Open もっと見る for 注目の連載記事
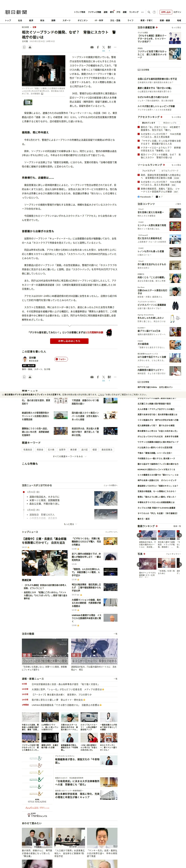Image resolution: width=186 pixels, height=868 pixels. 176,28
